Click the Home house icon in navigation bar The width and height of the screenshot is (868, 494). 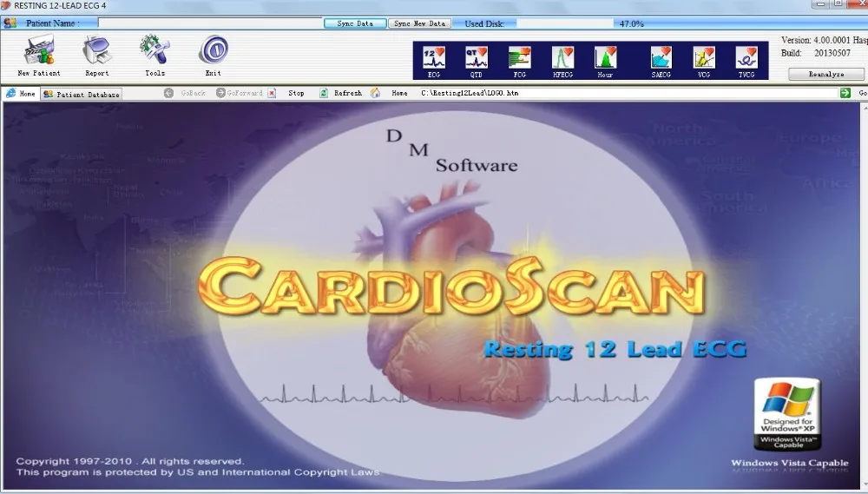click(375, 93)
